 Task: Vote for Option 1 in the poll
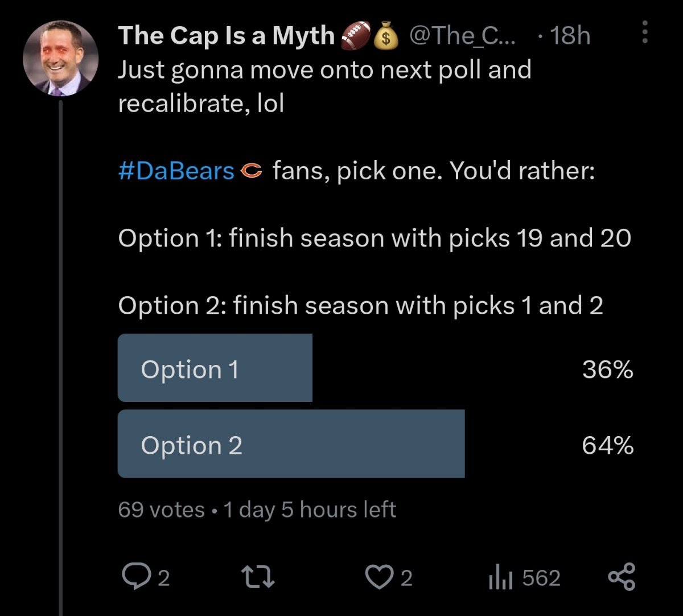215,368
